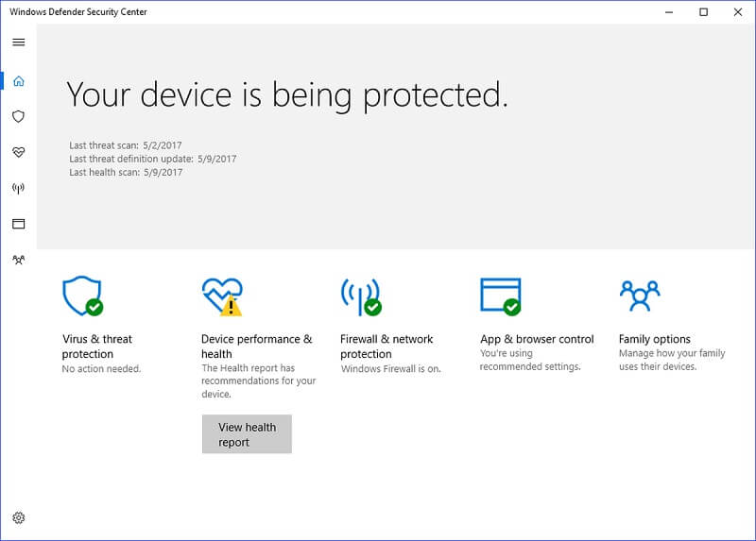Click the View health report button
The width and height of the screenshot is (756, 541).
[x=247, y=434]
